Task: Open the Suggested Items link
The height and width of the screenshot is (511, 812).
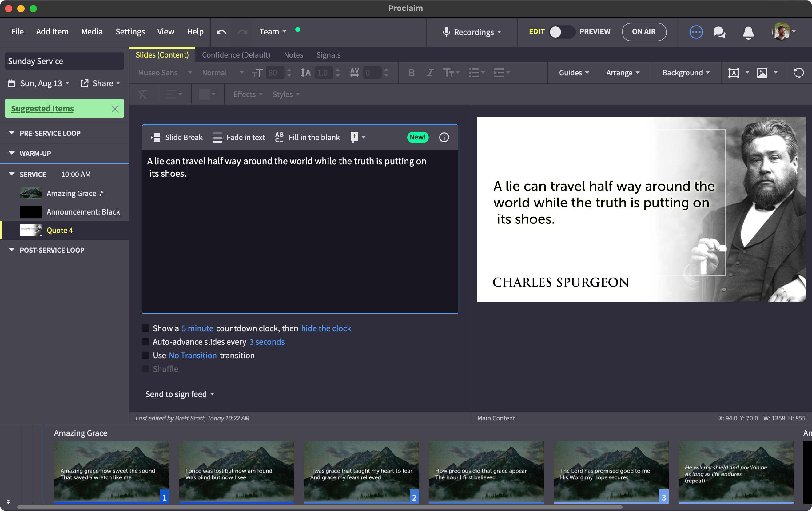Action: (42, 108)
